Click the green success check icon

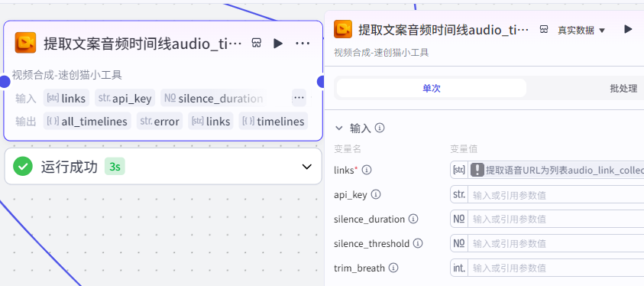(23, 167)
